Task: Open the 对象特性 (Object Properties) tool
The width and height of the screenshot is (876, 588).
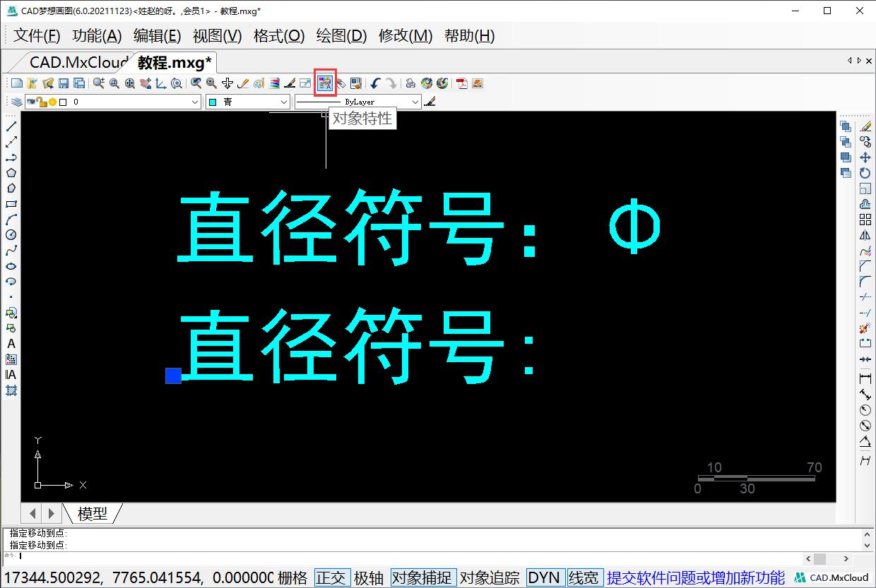Action: pyautogui.click(x=324, y=83)
